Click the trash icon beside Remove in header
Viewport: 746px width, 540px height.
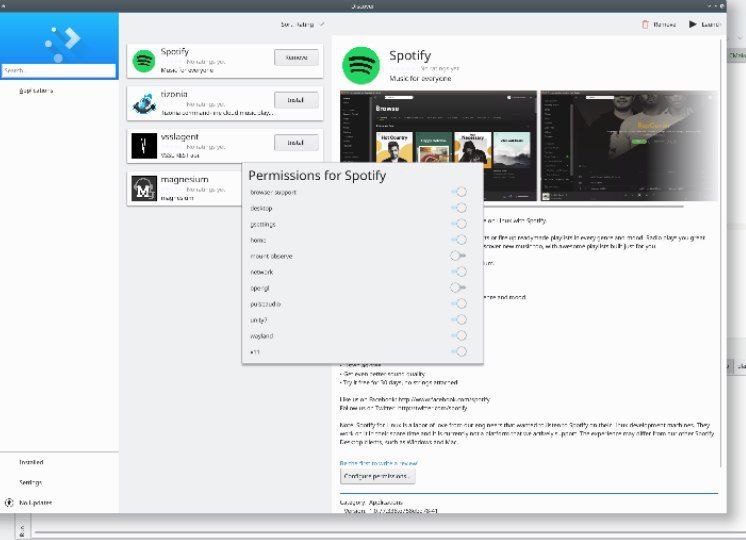pyautogui.click(x=645, y=24)
